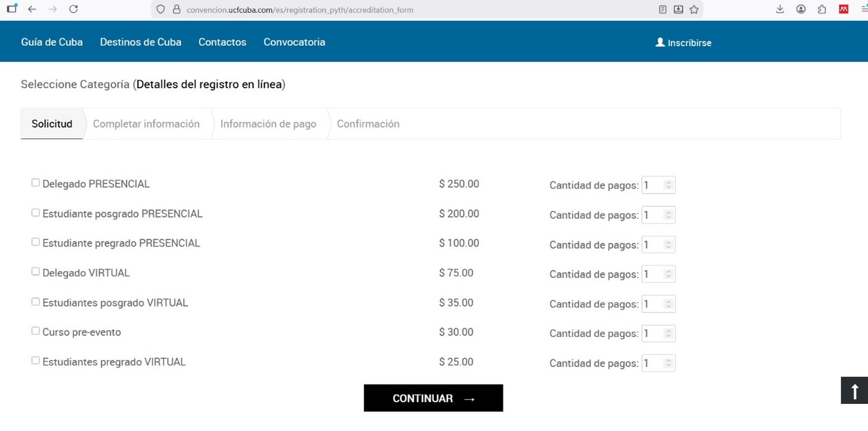This screenshot has height=431, width=868.
Task: Open the Destinos de Cuba link
Action: coord(141,42)
